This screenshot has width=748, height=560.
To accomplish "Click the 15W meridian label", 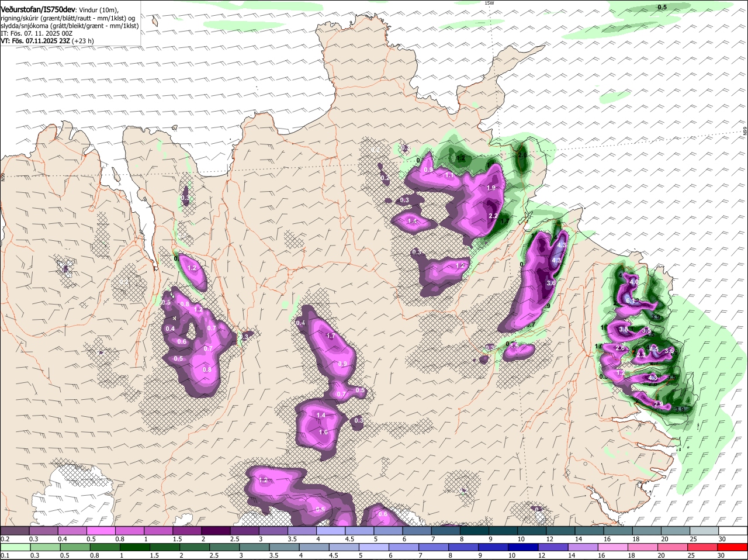I will [x=490, y=3].
